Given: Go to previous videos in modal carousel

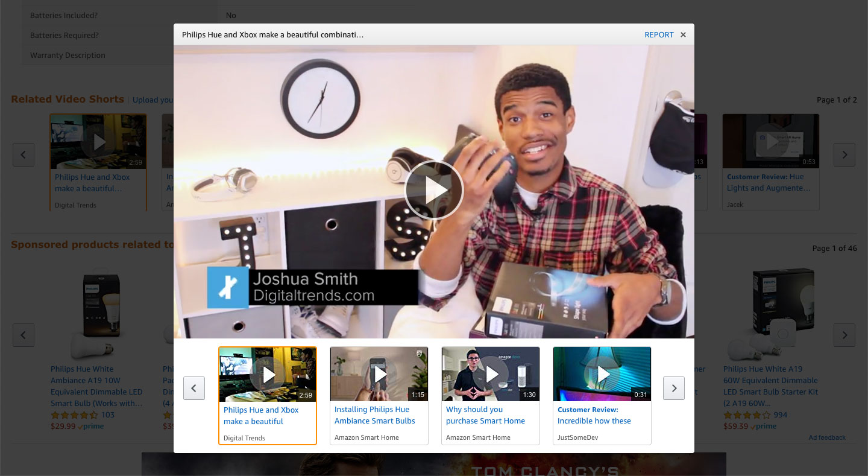Looking at the screenshot, I should click(193, 388).
